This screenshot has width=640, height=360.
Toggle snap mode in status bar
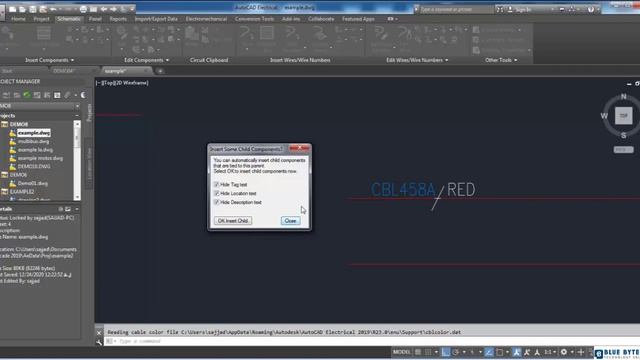click(428, 352)
